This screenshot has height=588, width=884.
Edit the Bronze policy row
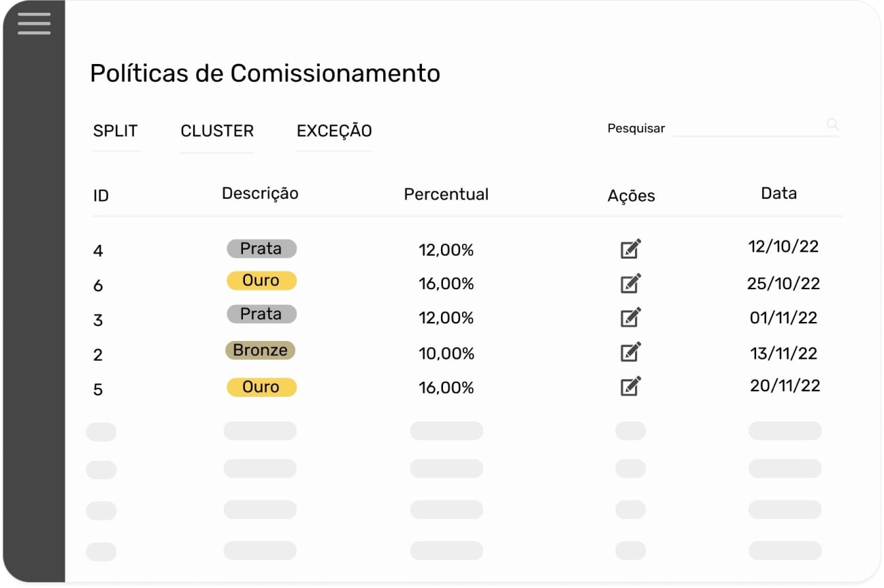click(x=629, y=352)
